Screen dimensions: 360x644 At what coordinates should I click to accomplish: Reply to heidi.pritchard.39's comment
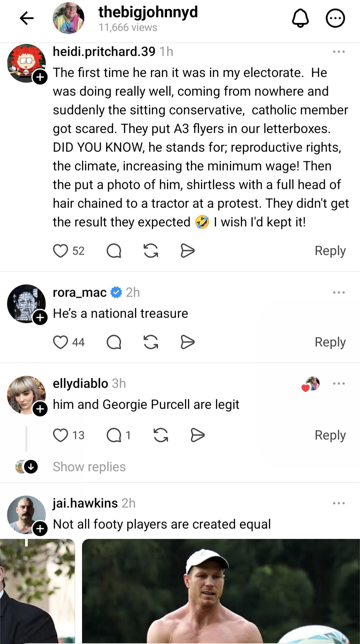pos(330,251)
